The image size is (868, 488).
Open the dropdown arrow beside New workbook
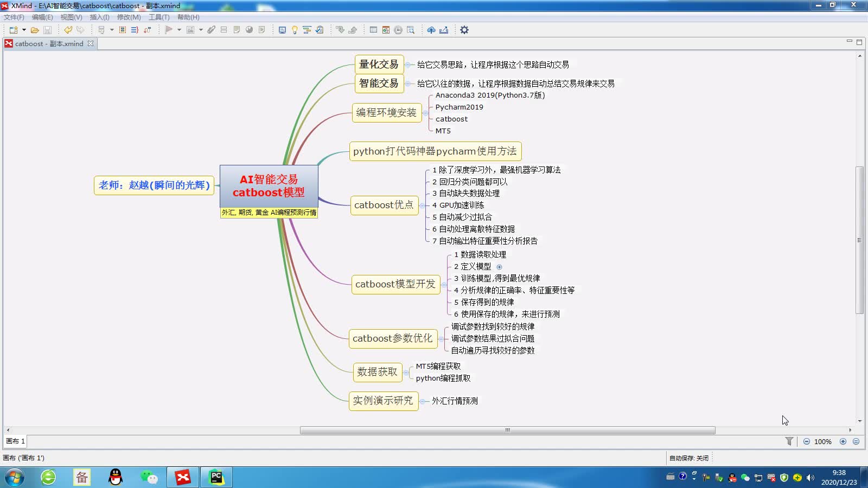click(x=24, y=30)
